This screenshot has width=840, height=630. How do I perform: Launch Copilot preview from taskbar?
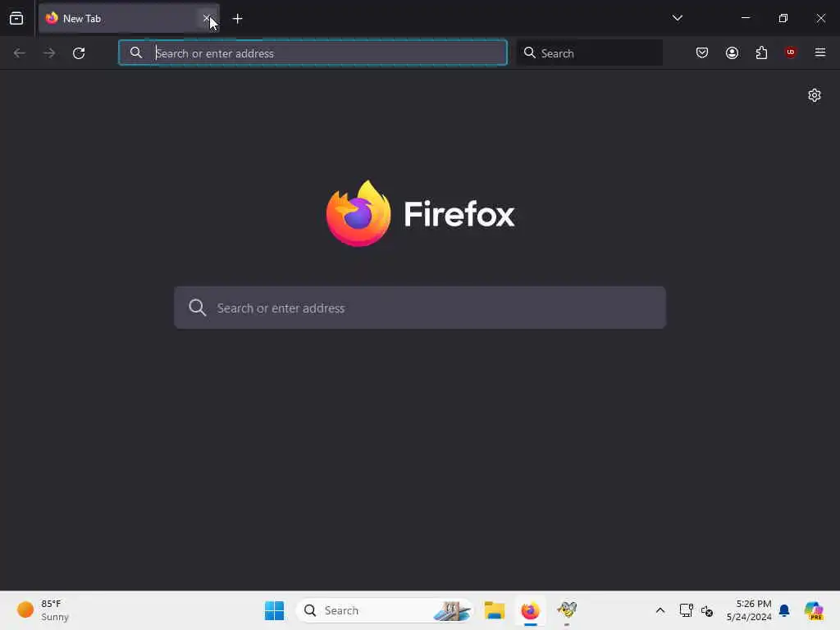814,610
